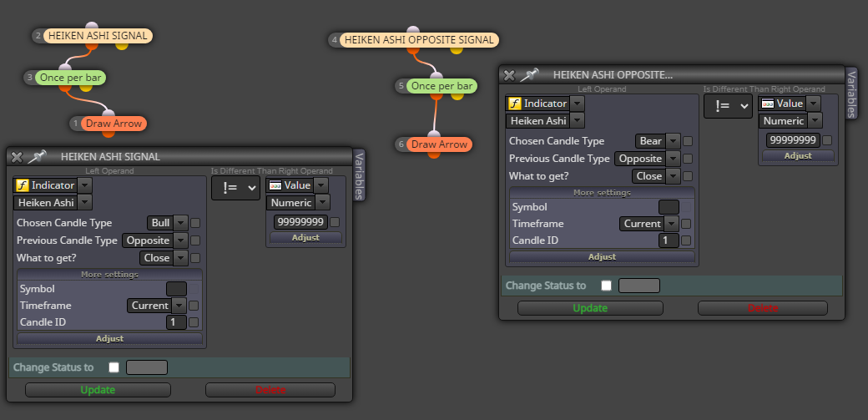This screenshot has height=420, width=868.
Task: Click the Value type icon in HEIKEN ASHI OPPOSITE panel
Action: click(767, 104)
